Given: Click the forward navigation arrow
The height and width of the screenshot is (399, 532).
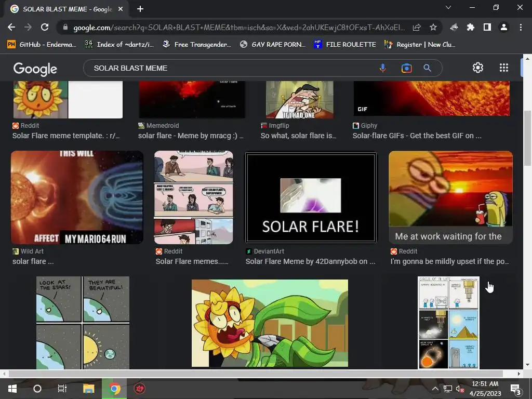Looking at the screenshot, I should [x=28, y=27].
